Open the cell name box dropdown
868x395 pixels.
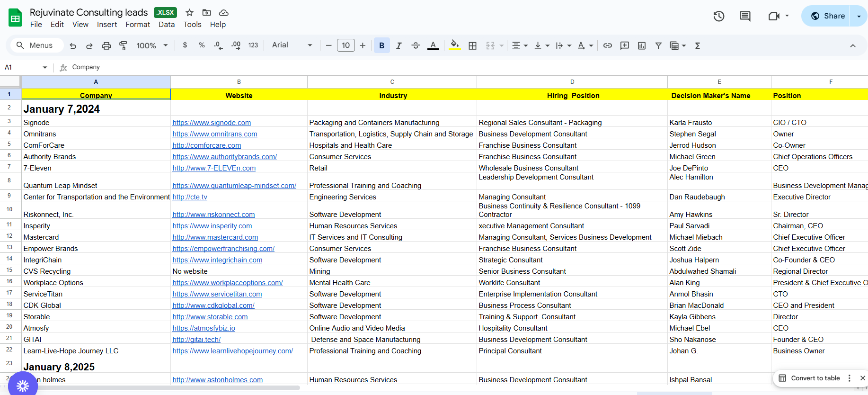(45, 67)
